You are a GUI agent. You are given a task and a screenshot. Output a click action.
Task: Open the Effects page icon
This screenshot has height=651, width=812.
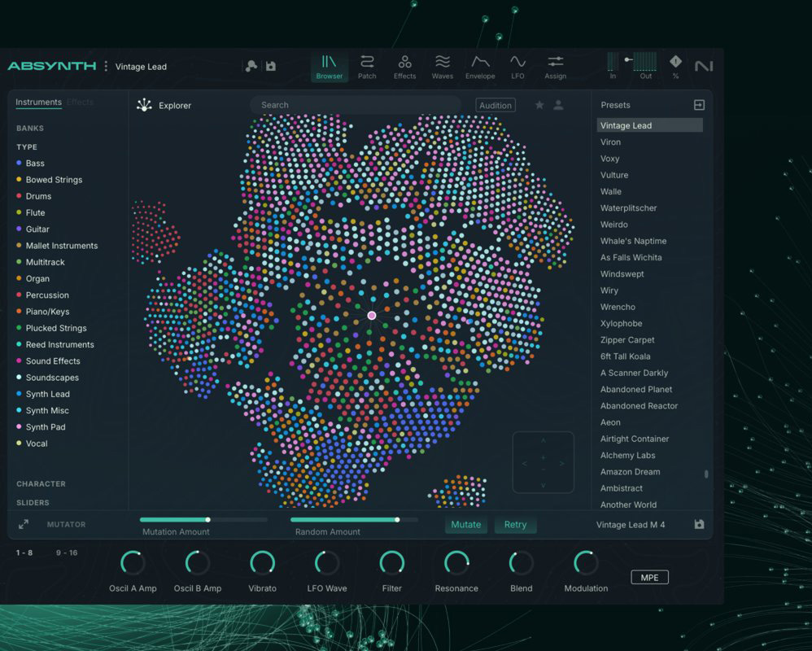click(404, 67)
